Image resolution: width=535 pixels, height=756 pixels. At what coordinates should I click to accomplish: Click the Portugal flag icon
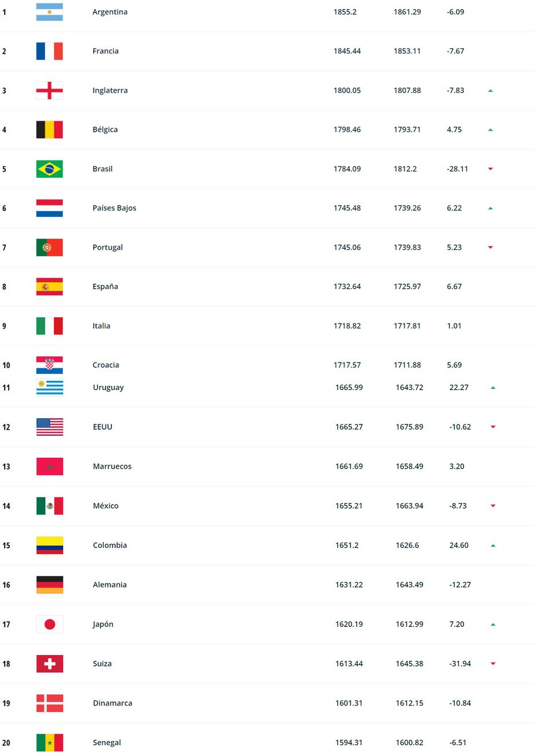point(49,248)
